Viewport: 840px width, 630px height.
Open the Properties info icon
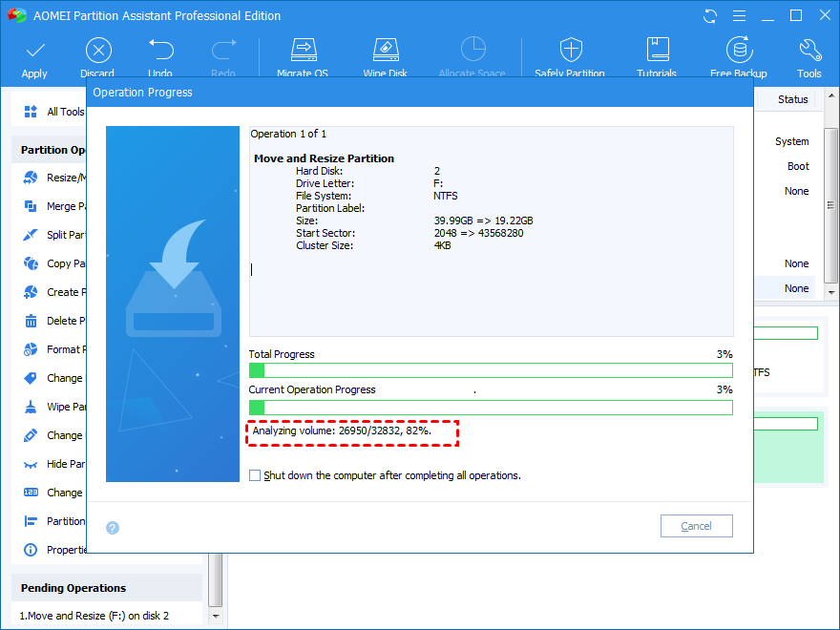(31, 550)
